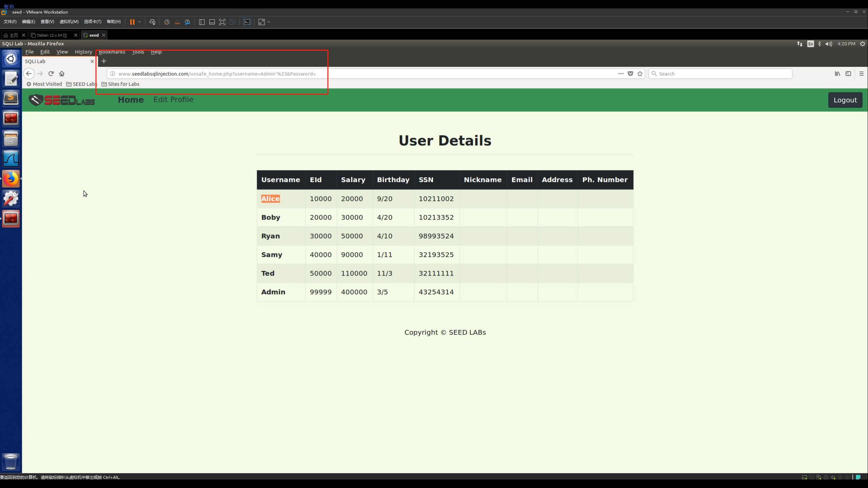The height and width of the screenshot is (488, 868).
Task: Switch to the Debian 12.x VMware tab
Action: click(52, 35)
